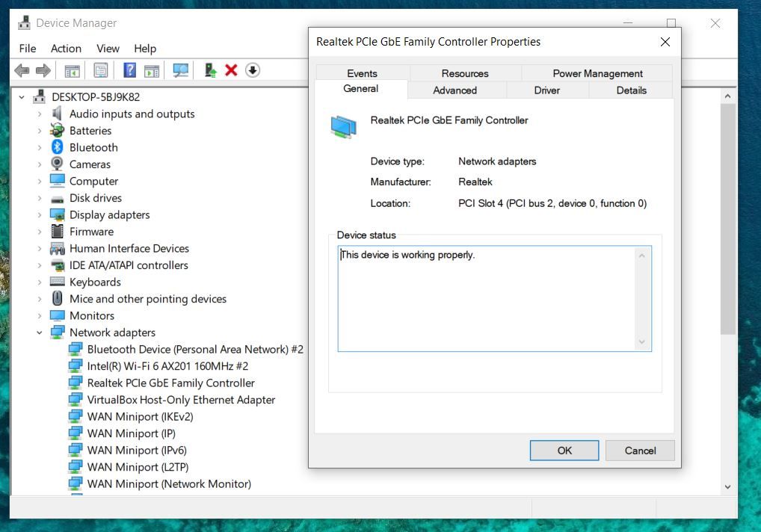Select Realtek PCIe GbE Family Controller in tree
Screen dimensions: 761x532
(171, 383)
